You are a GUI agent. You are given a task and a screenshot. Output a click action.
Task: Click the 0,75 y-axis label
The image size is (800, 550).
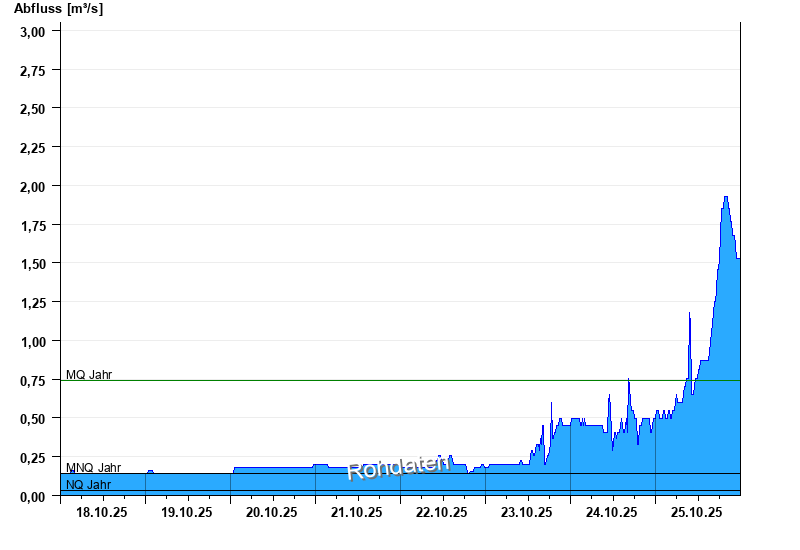(x=33, y=381)
